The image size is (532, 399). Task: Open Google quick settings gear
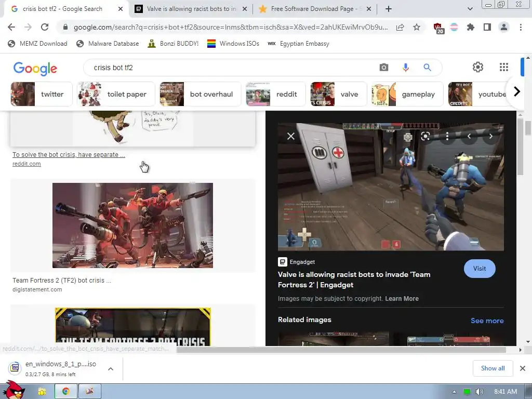[x=478, y=67]
